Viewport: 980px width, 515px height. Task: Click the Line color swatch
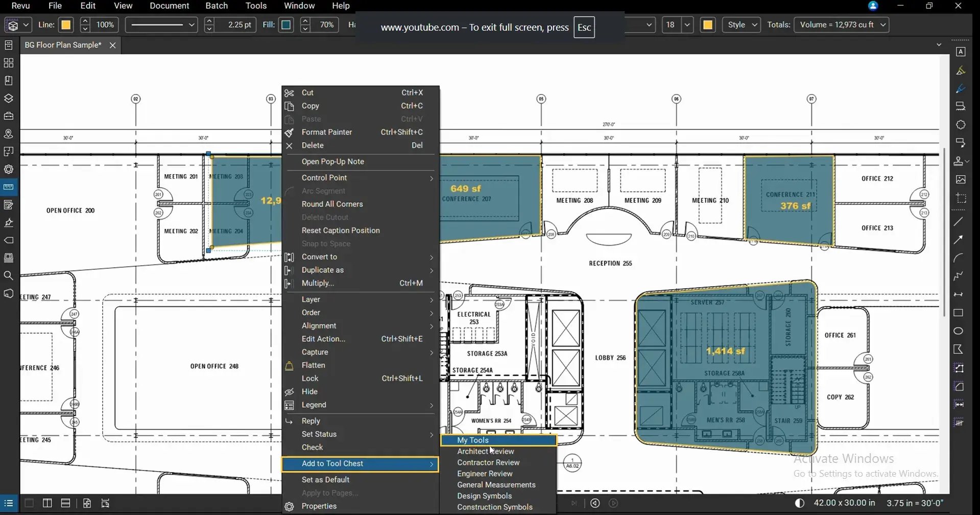click(x=66, y=25)
